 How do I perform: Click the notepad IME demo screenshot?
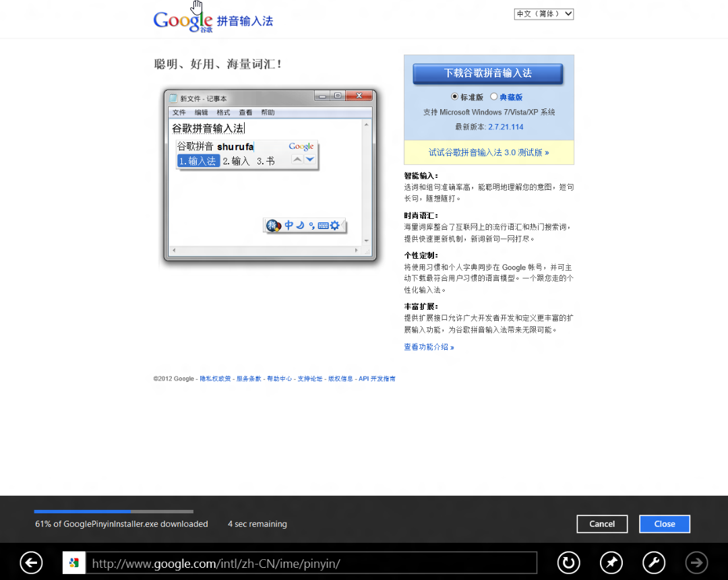coord(270,175)
